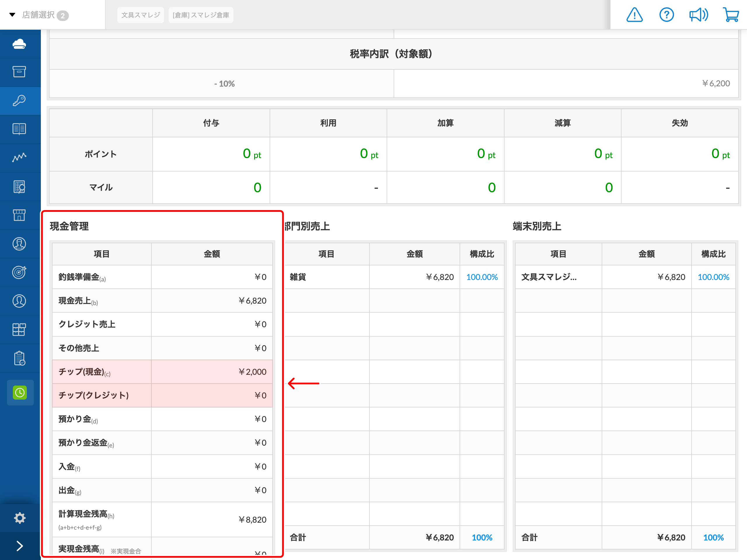Open the cloud home icon in sidebar

pos(19,44)
